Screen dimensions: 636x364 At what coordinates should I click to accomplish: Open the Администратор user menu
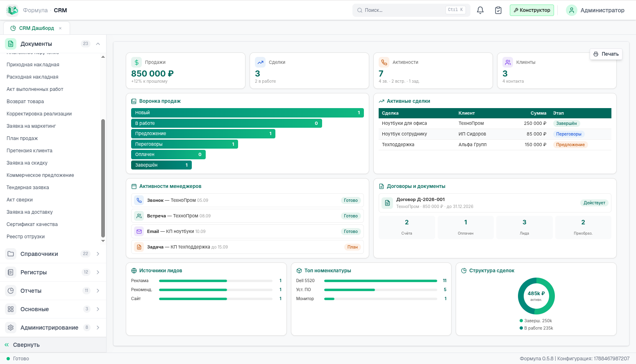pyautogui.click(x=595, y=10)
